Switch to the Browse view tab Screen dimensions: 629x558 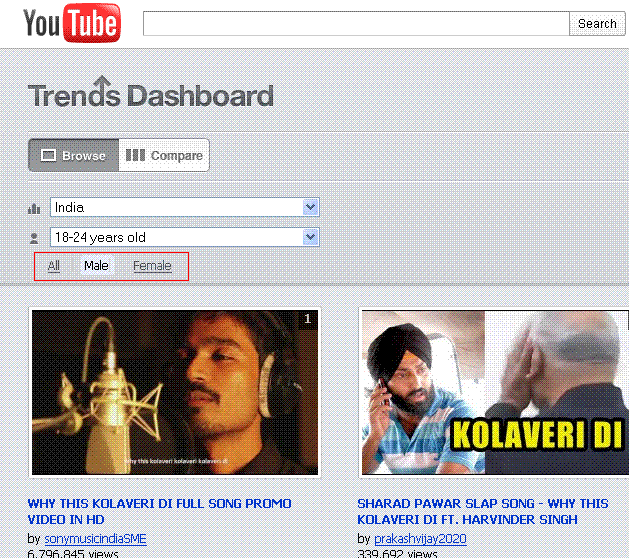pyautogui.click(x=74, y=155)
